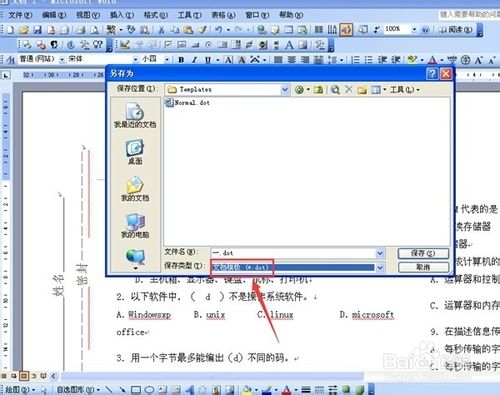Click the font color A button
Image resolution: width=500 pixels, height=395 pixels.
coord(433,60)
